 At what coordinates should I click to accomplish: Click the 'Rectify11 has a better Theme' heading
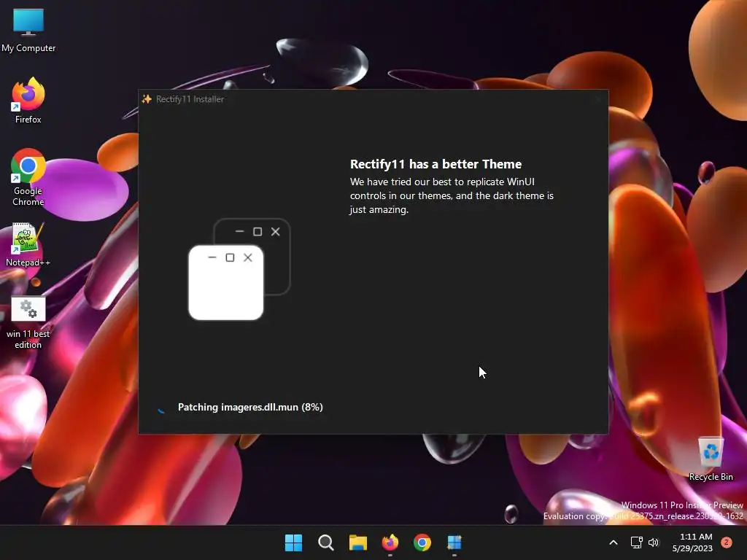pos(436,164)
